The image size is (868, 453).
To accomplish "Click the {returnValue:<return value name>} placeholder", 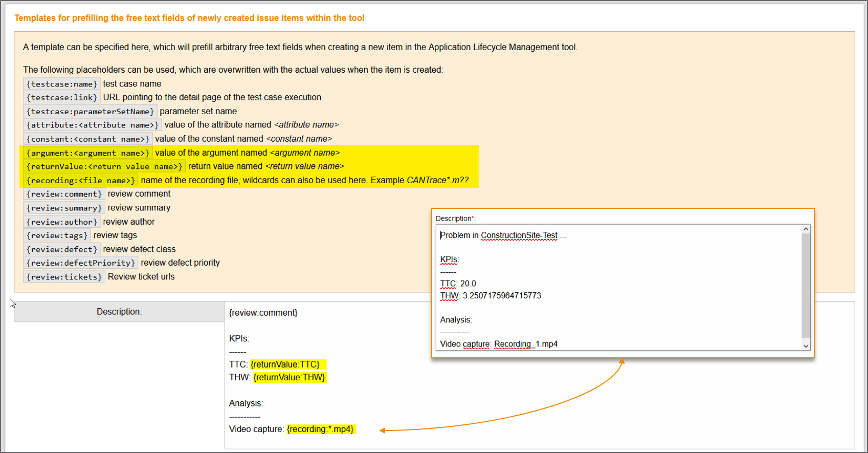I will pos(104,166).
